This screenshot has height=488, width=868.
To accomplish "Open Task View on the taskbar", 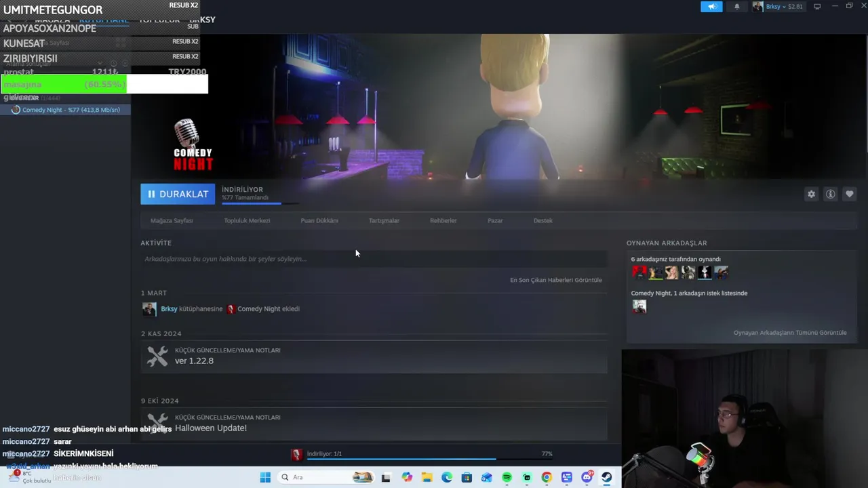I will point(386,477).
